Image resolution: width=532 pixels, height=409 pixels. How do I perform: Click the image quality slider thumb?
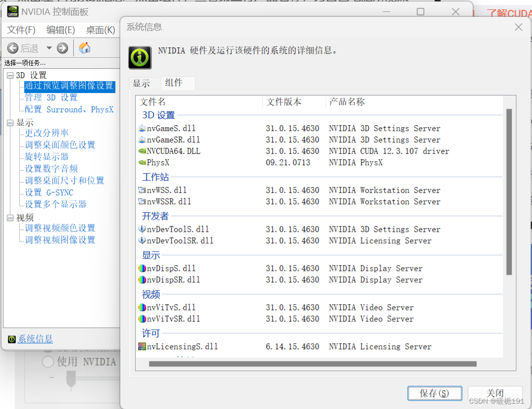coord(71,379)
